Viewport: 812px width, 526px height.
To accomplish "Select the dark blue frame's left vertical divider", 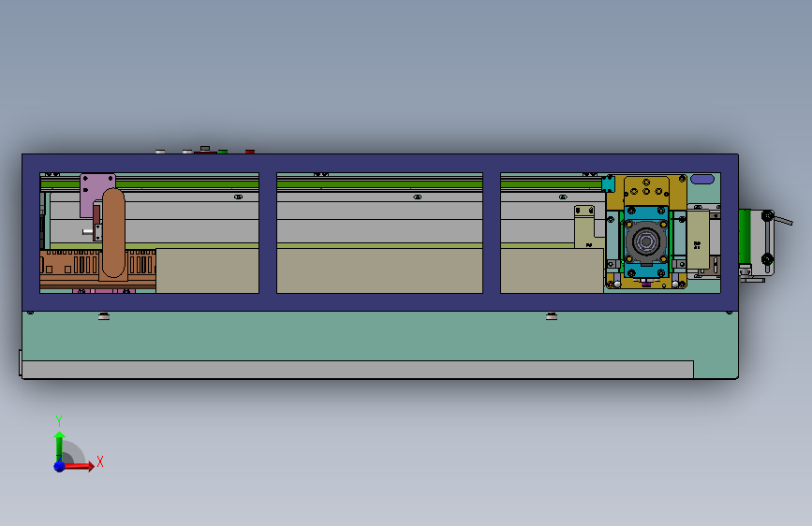I will 268,233.
